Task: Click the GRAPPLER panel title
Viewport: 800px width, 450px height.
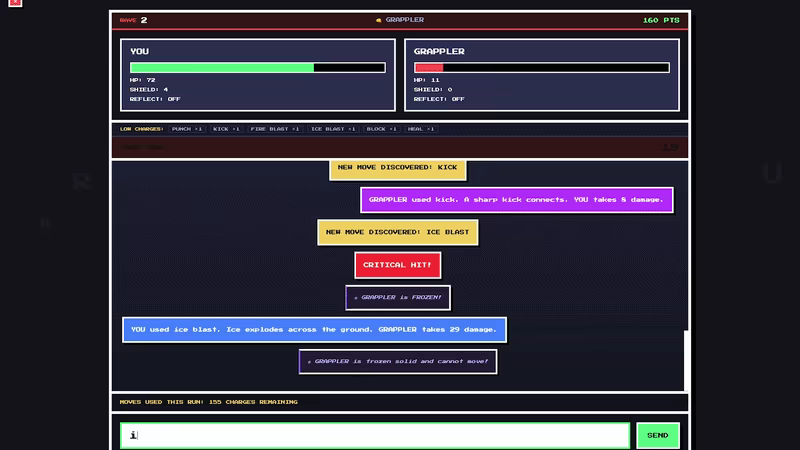Action: [x=439, y=52]
